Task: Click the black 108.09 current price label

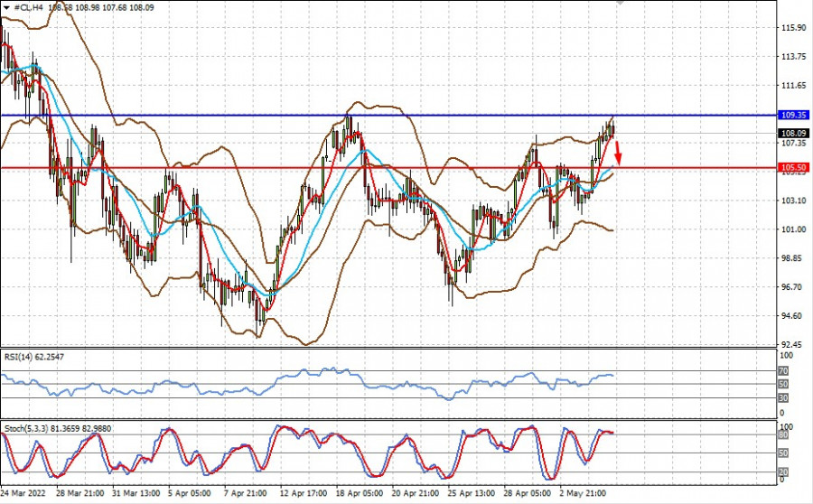Action: 792,133
